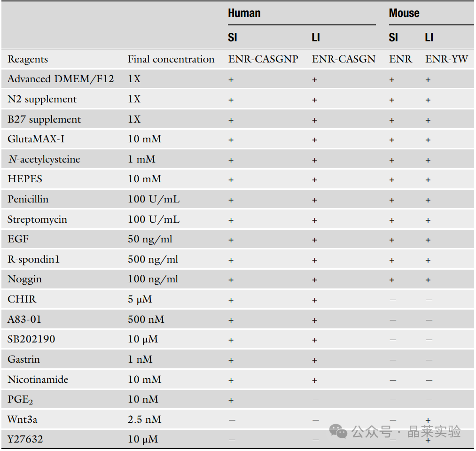Click the 公众号 · 晶莱实验 watermark text
Viewport: 476px width, 451px height.
(x=406, y=431)
